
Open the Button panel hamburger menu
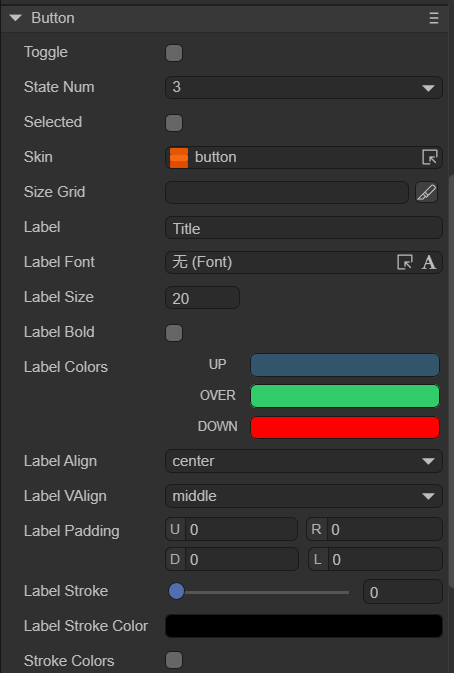coord(433,18)
